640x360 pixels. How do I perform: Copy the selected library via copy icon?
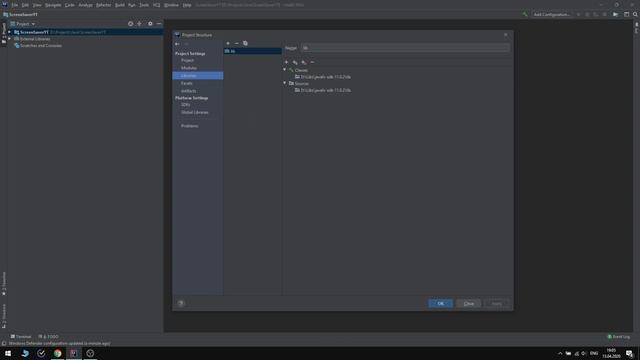(245, 43)
